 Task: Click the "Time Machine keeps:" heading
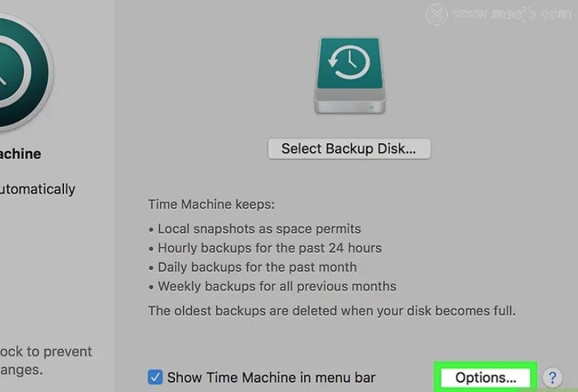[212, 205]
